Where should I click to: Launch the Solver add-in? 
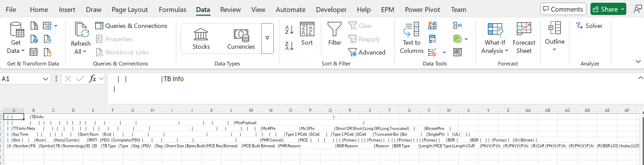click(589, 26)
